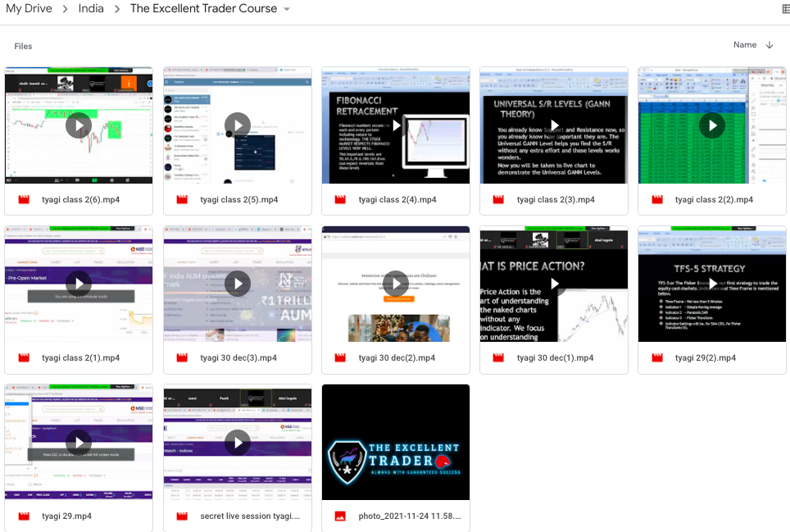Image resolution: width=790 pixels, height=532 pixels.
Task: Click video file icon beside secret live session
Action: click(x=182, y=516)
